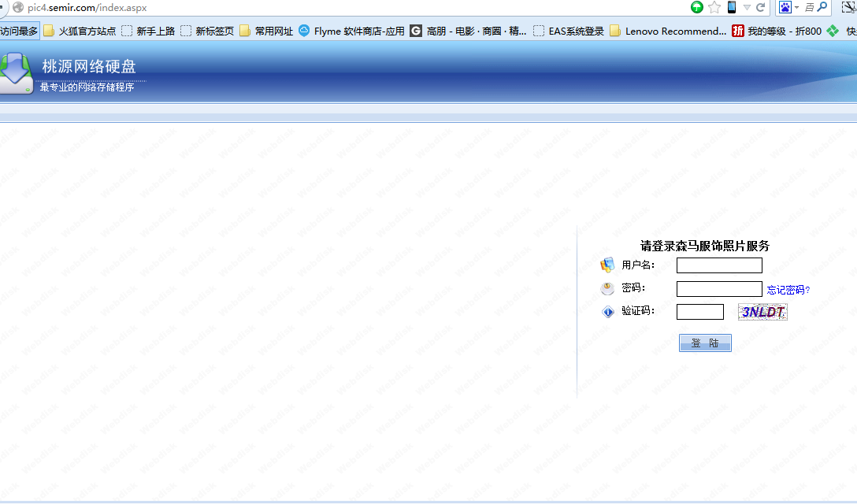This screenshot has height=504, width=857.
Task: Open the address bar history dropdown arrow
Action: click(747, 8)
